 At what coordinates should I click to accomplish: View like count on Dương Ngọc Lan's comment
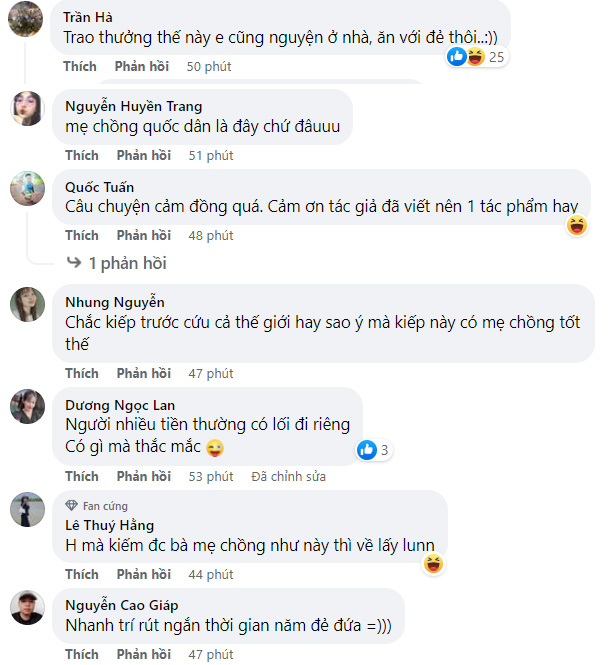(374, 450)
